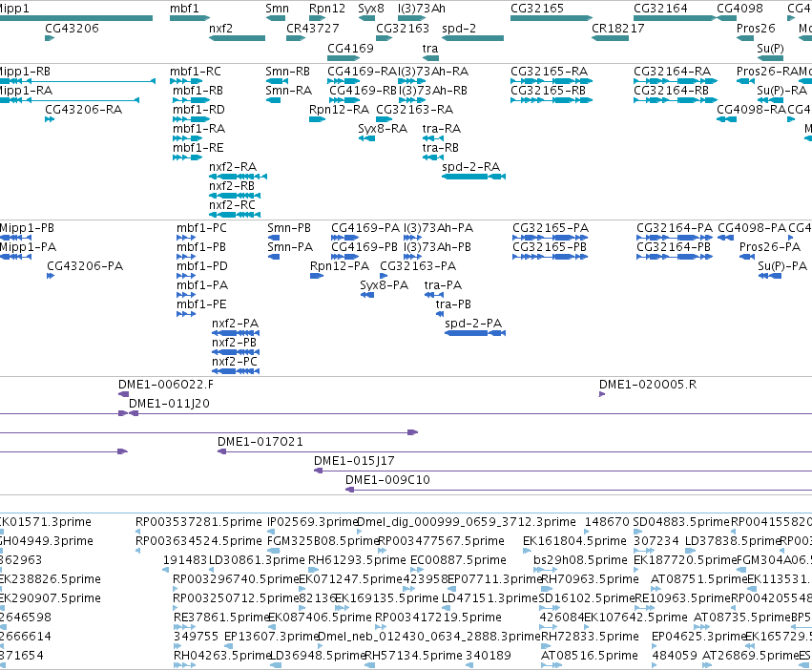812x670 pixels.
Task: Select protein label spd-2-PA
Action: (x=473, y=324)
